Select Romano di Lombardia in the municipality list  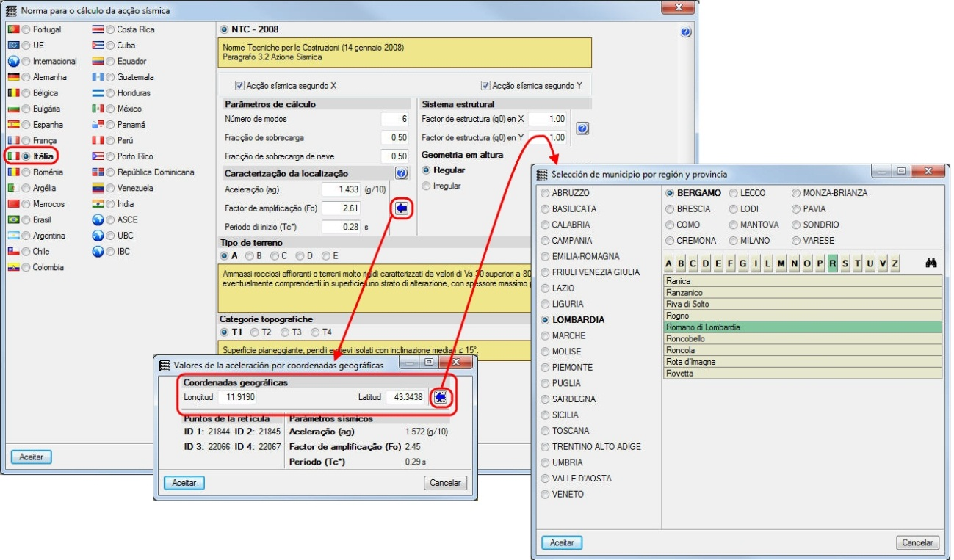[x=802, y=327]
